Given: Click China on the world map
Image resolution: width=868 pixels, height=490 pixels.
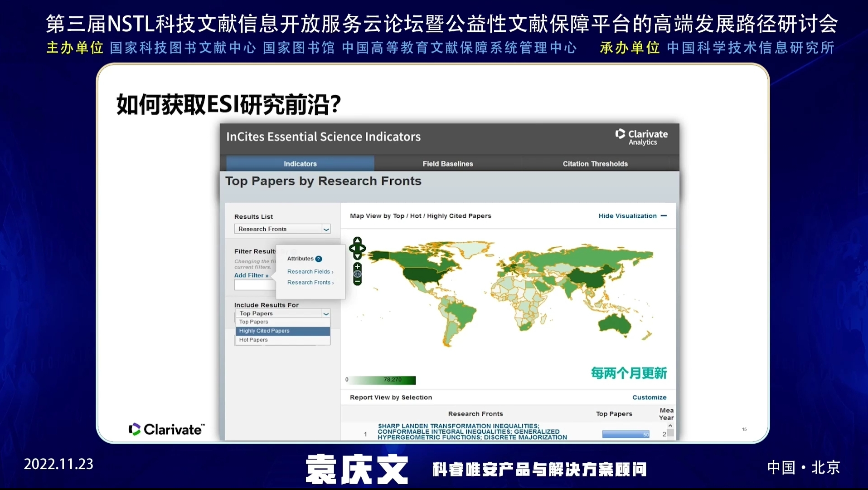Looking at the screenshot, I should pos(589,278).
